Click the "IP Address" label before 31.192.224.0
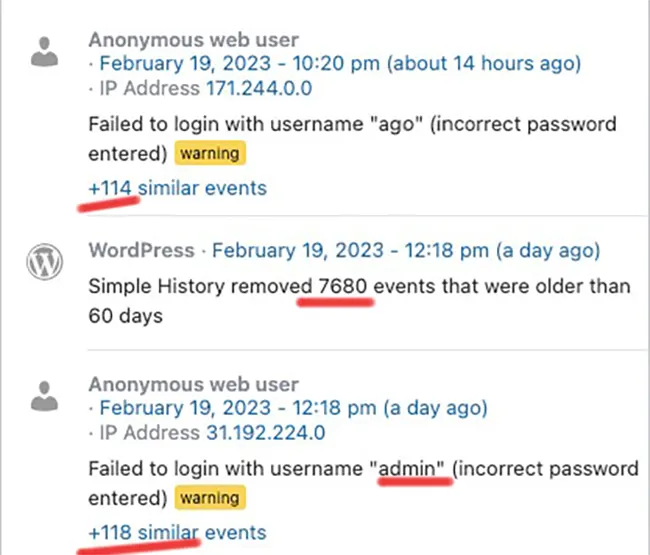This screenshot has width=650, height=555. pyautogui.click(x=150, y=433)
